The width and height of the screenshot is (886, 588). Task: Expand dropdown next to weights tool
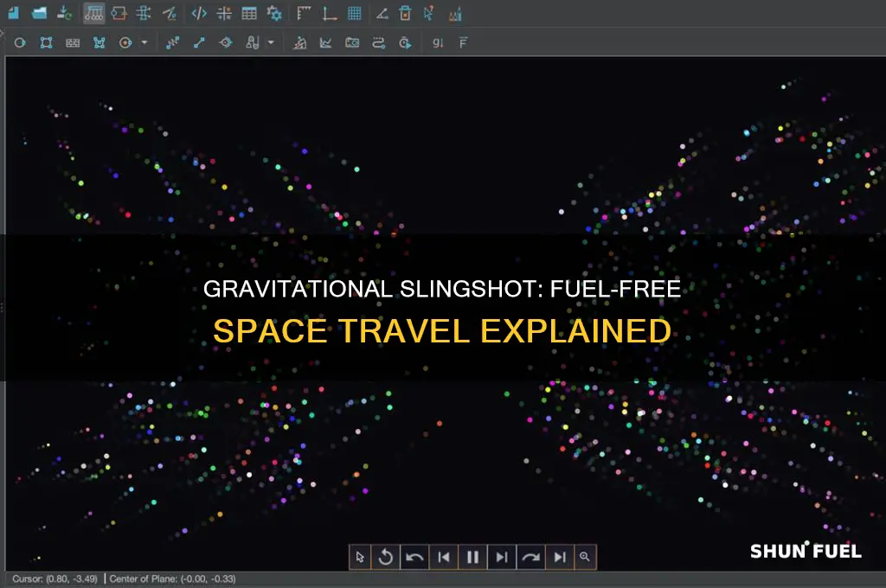coord(271,42)
